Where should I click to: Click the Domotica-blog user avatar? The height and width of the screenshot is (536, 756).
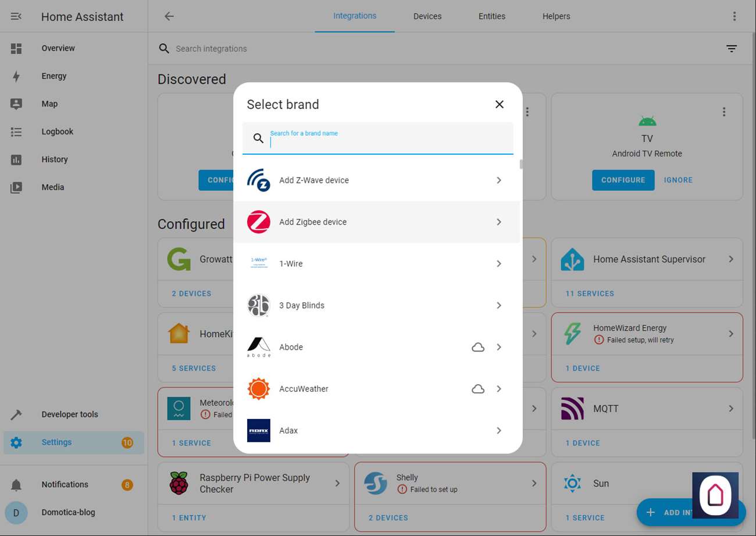(x=16, y=513)
